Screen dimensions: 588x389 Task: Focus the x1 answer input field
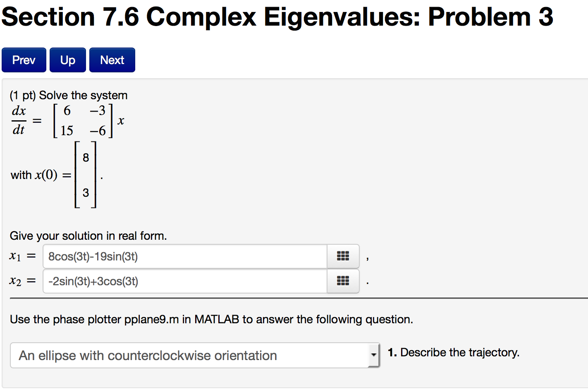(x=185, y=256)
